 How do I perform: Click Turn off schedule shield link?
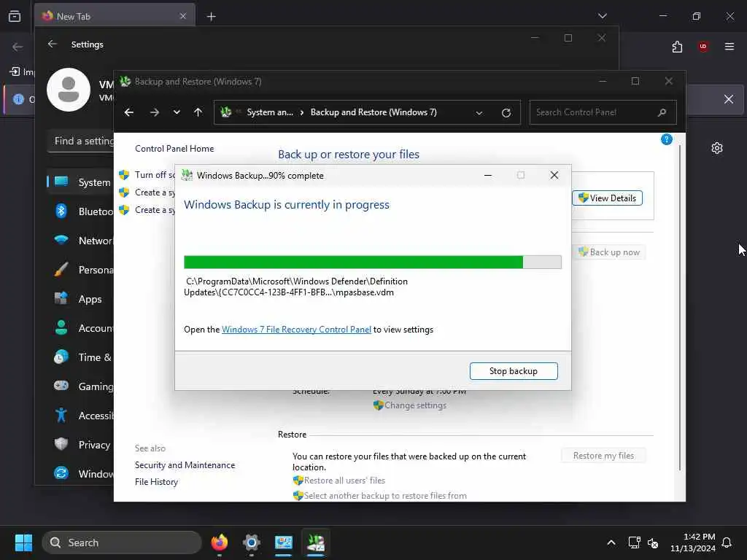[147, 175]
